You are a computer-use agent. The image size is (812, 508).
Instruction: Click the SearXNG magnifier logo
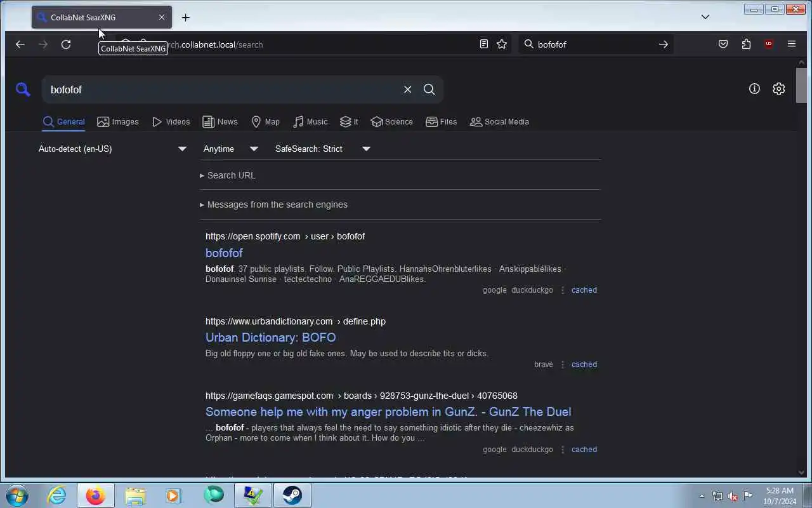point(23,90)
